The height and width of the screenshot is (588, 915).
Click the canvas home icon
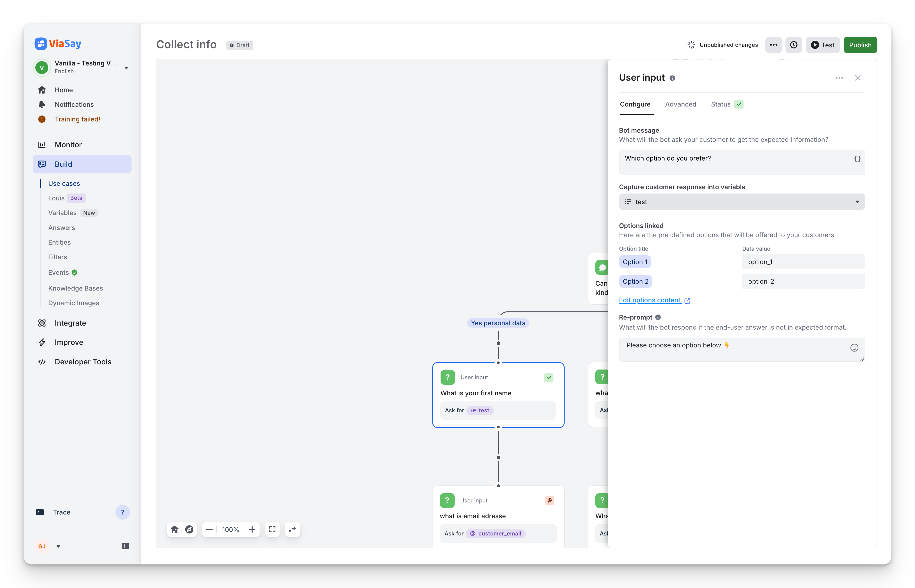tap(175, 529)
